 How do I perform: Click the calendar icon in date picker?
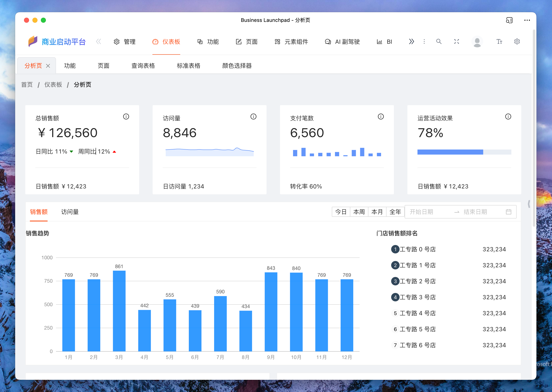[508, 212]
